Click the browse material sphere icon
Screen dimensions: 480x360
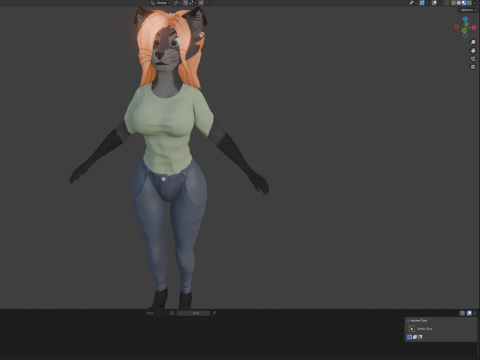point(172,313)
